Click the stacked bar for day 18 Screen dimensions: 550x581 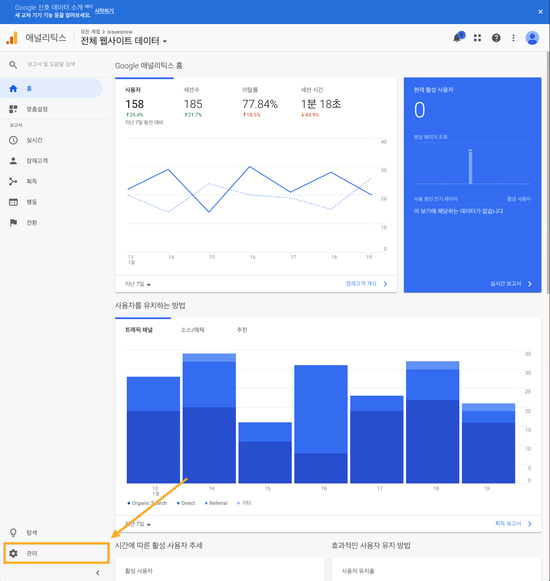(x=433, y=422)
